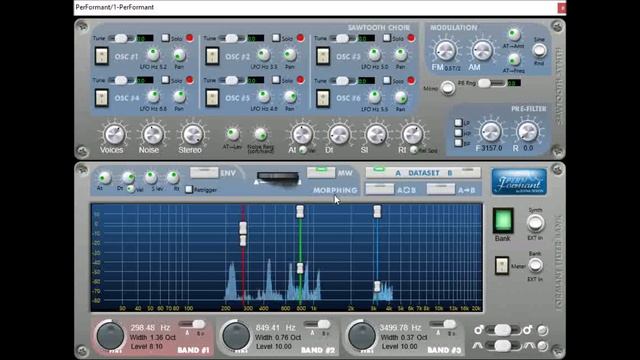Click the Band #2 frequency dial
This screenshot has height=360, width=640.
[236, 336]
